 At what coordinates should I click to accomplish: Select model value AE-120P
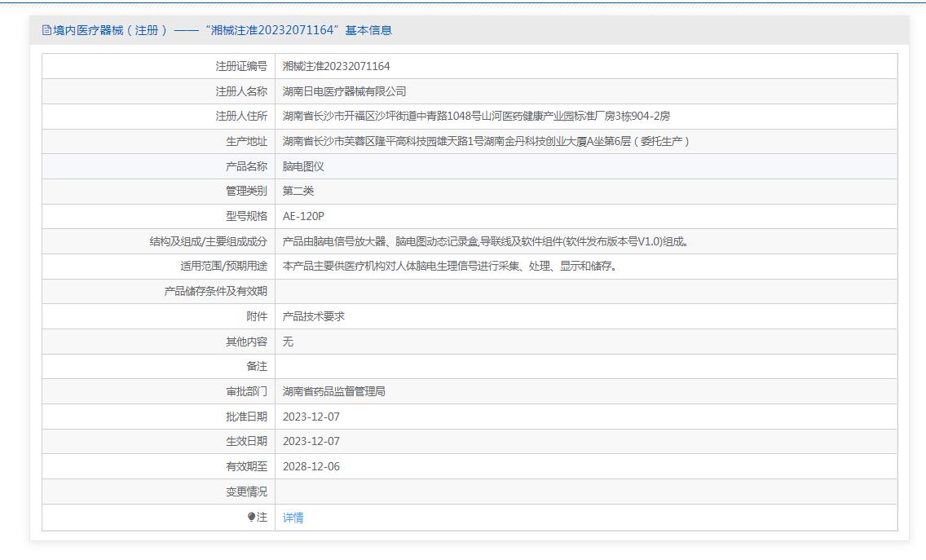303,216
